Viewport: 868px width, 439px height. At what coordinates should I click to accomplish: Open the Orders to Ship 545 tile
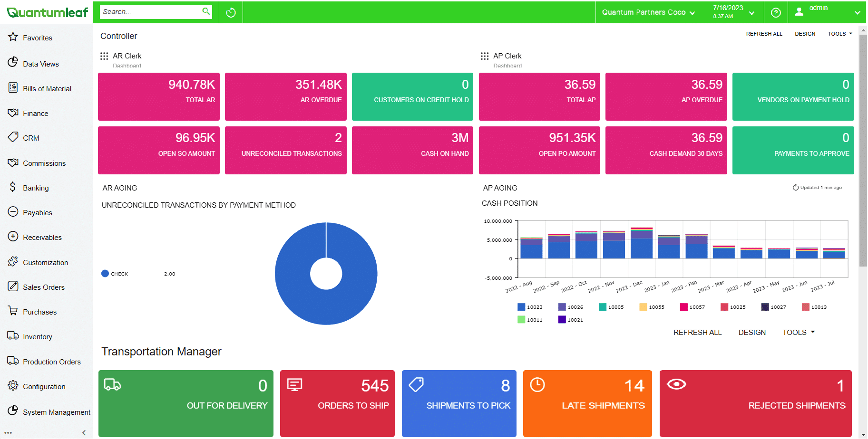tap(337, 403)
